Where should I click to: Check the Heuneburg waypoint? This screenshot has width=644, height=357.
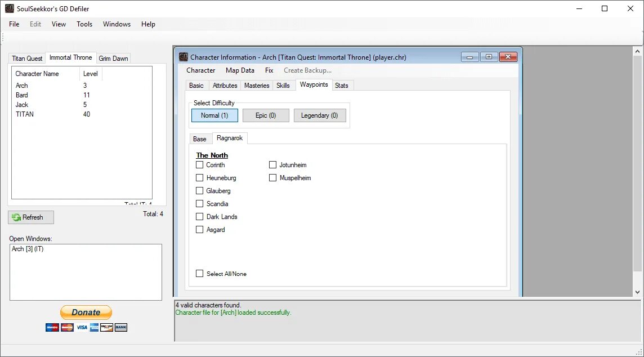coord(200,178)
